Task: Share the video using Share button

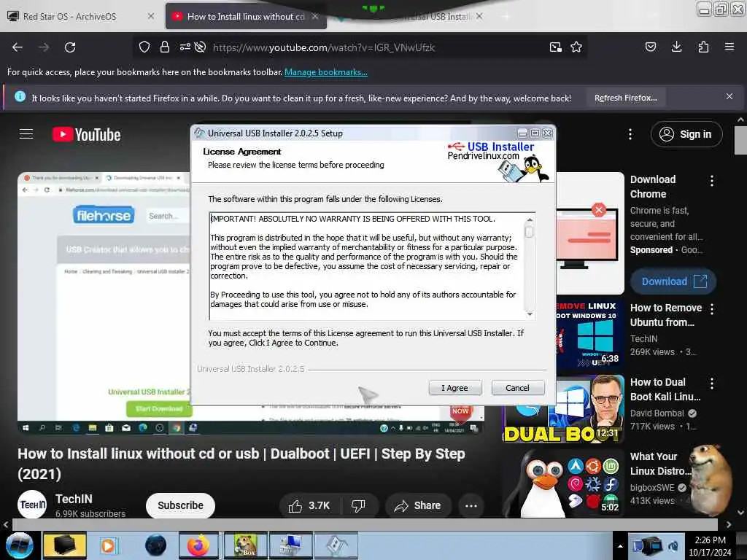Action: (x=418, y=506)
